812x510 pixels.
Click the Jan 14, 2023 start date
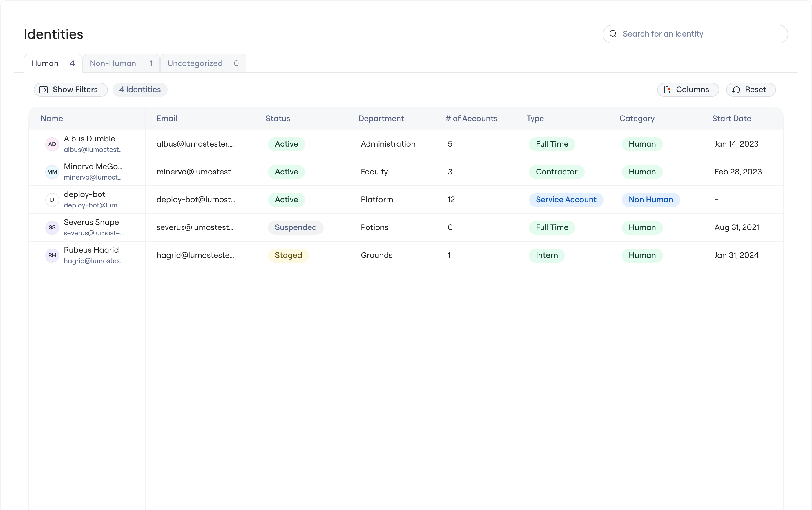(x=736, y=144)
